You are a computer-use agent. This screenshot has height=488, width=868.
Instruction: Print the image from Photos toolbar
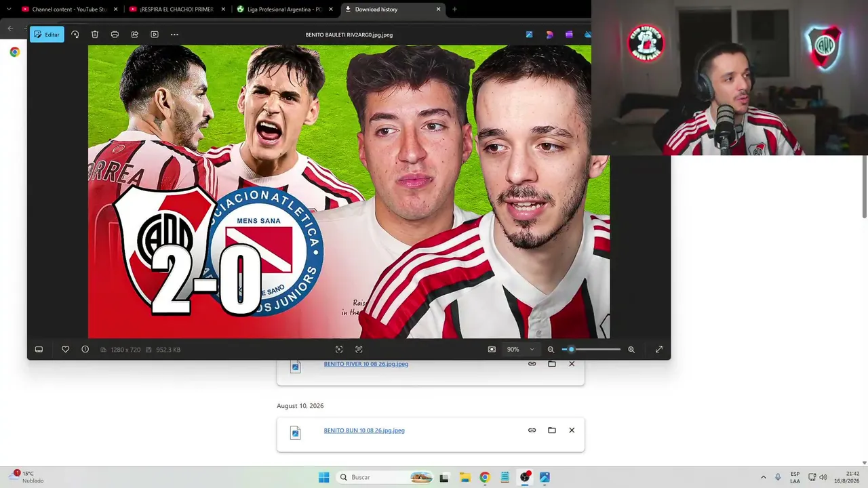tap(115, 35)
